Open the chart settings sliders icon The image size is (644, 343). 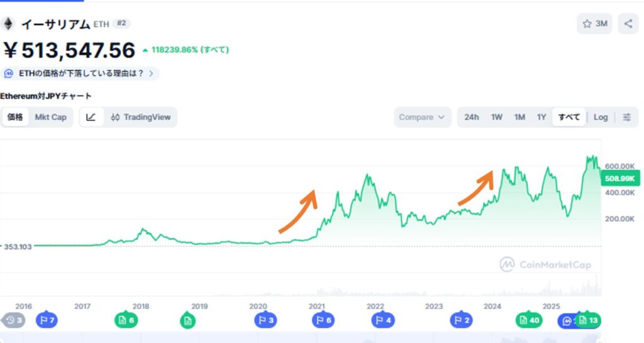pos(626,117)
